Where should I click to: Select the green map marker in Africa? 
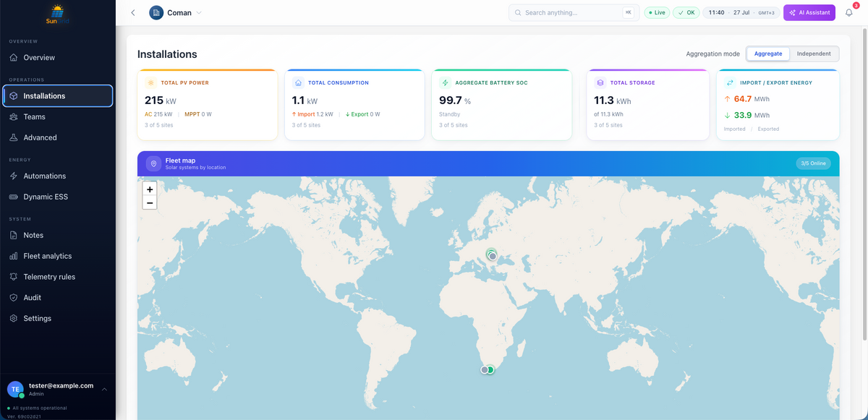490,369
